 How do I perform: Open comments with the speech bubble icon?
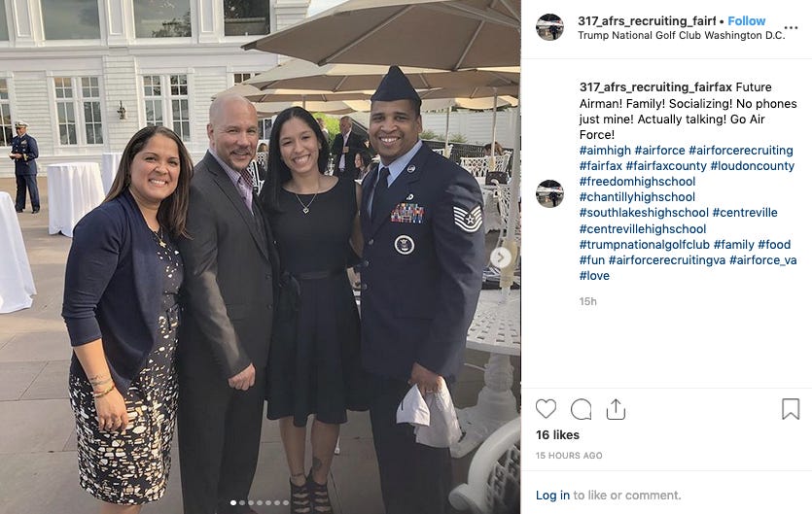[581, 409]
